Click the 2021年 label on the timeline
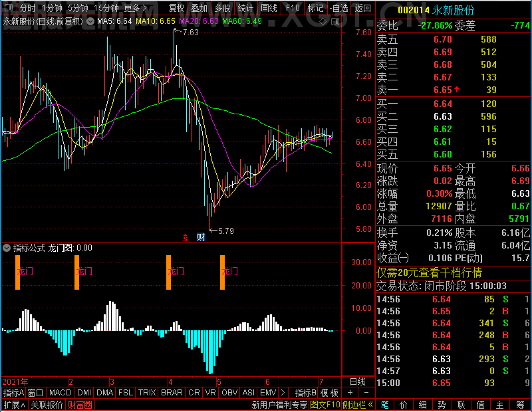 [x=15, y=382]
